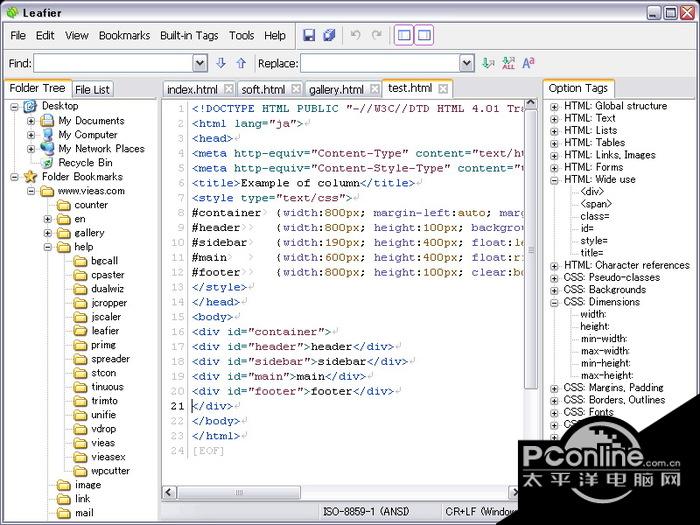Screen dimensions: 700x525
Task: Collapse CSS: Dimensions tags
Action: click(x=554, y=303)
